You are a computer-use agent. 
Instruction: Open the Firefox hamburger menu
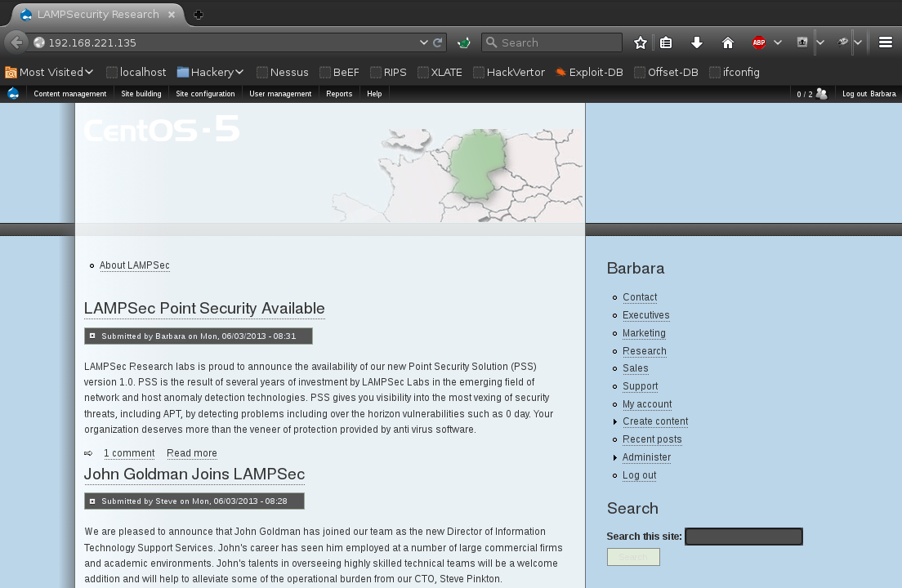click(x=885, y=42)
